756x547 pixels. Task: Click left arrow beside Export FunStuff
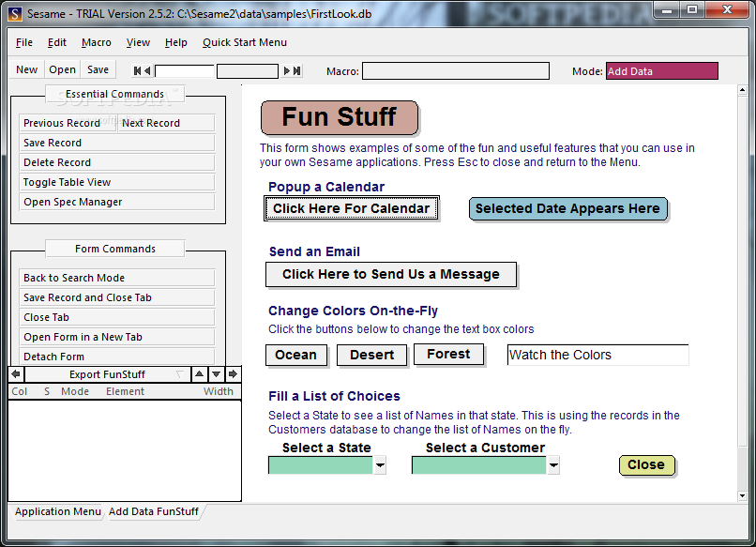click(x=16, y=373)
